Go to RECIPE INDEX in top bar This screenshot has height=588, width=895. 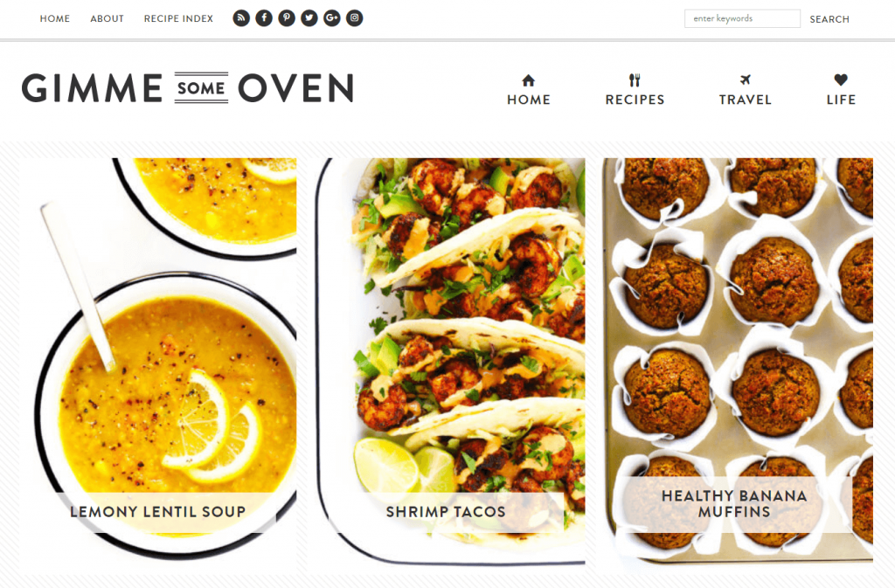(x=178, y=19)
